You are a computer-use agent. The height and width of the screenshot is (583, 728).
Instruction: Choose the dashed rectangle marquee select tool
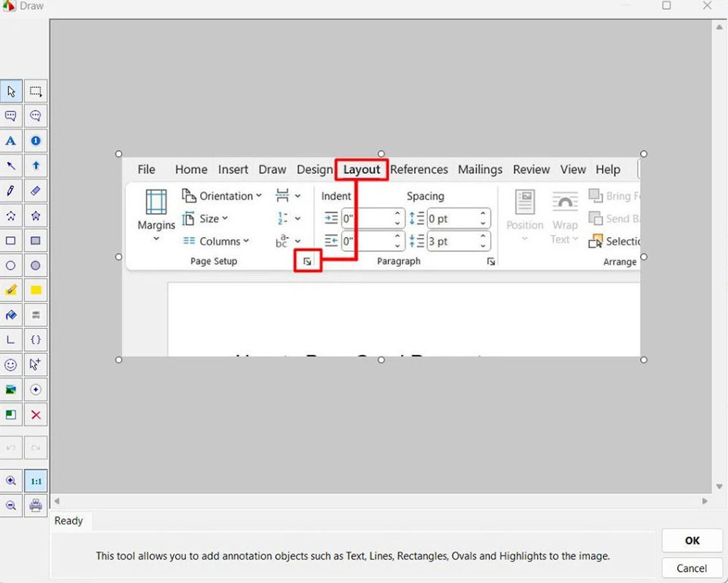(x=36, y=91)
